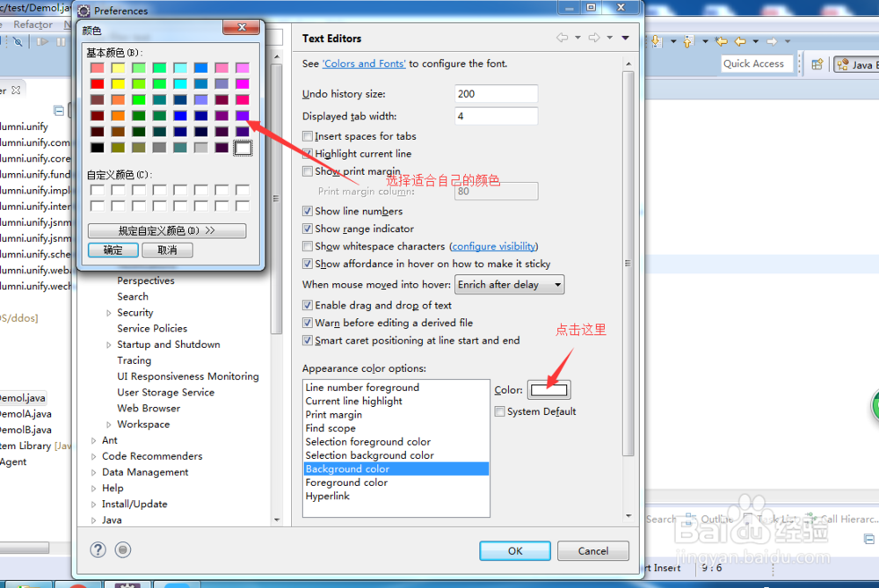Toggle Smart caret positioning checkbox
879x588 pixels.
pos(307,340)
